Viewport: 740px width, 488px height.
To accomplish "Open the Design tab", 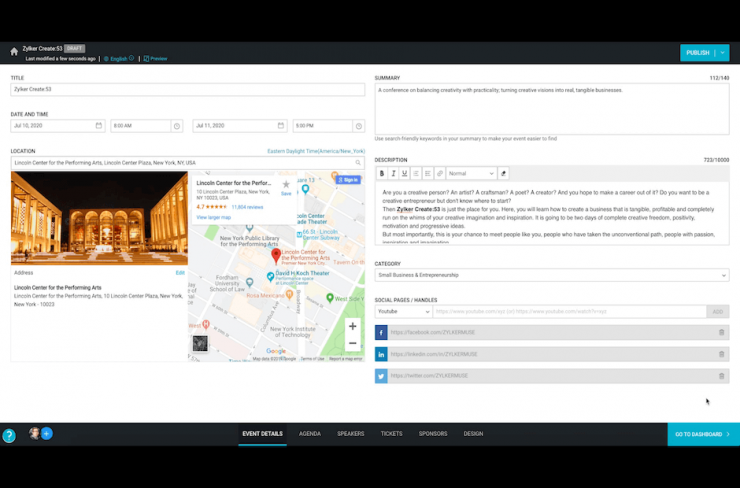I will [473, 434].
